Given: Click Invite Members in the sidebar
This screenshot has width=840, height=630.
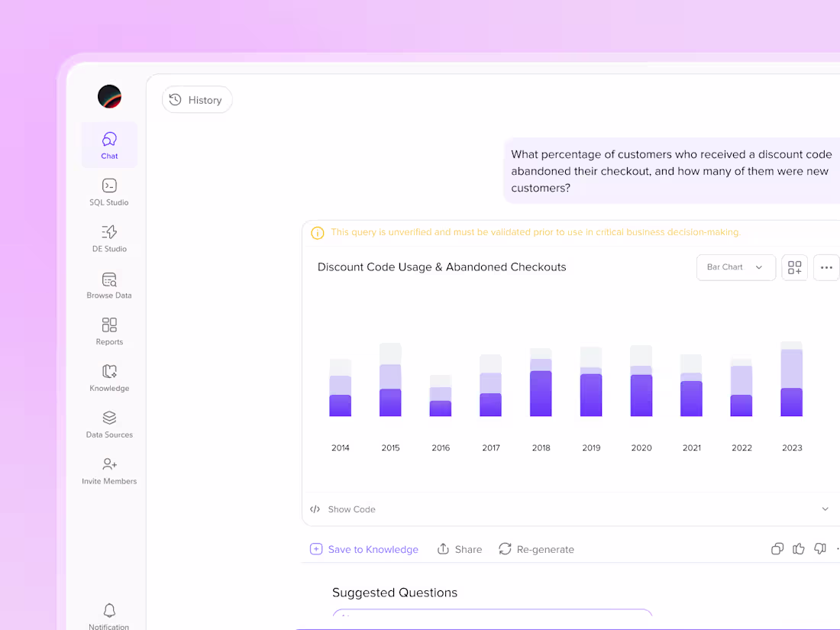Looking at the screenshot, I should pos(109,471).
